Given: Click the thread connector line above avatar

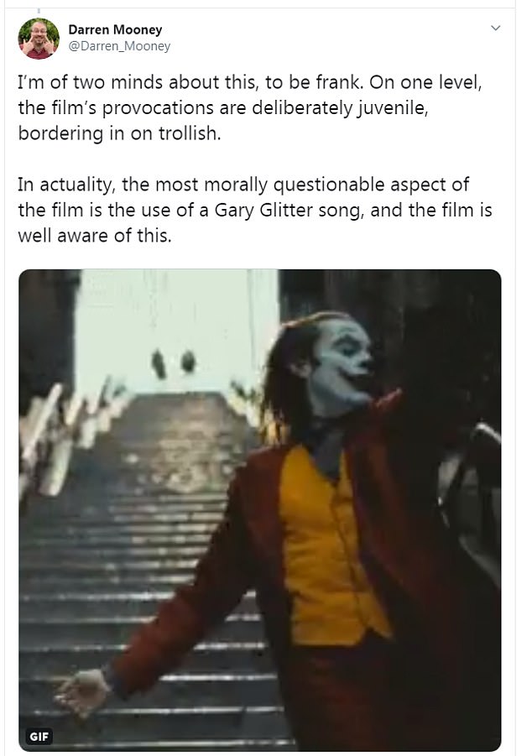Looking at the screenshot, I should point(39,9).
